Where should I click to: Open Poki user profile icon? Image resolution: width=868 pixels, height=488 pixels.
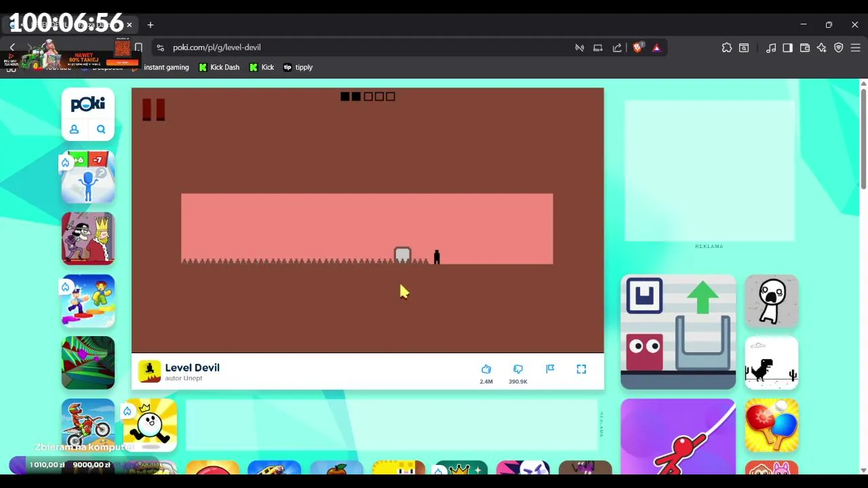[x=75, y=129]
